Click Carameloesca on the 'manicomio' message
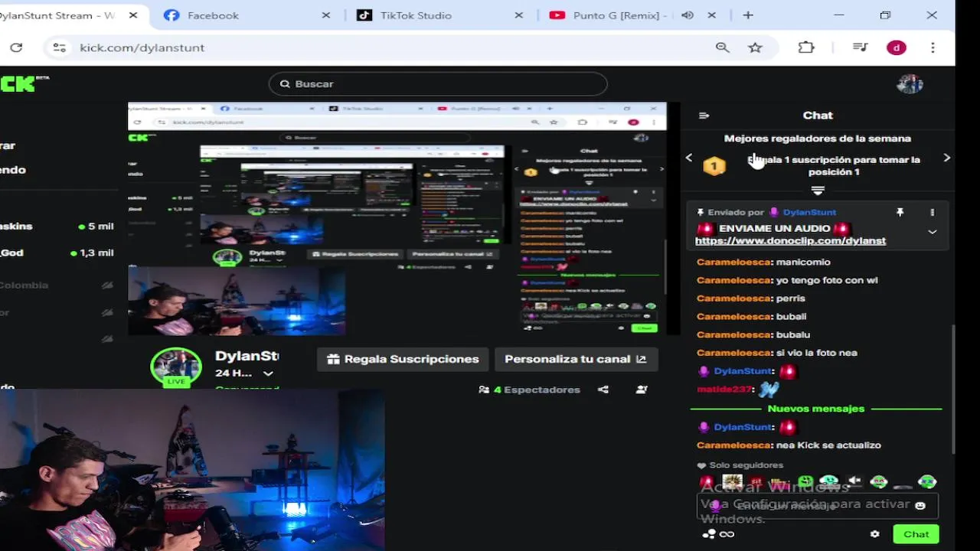 (x=733, y=262)
